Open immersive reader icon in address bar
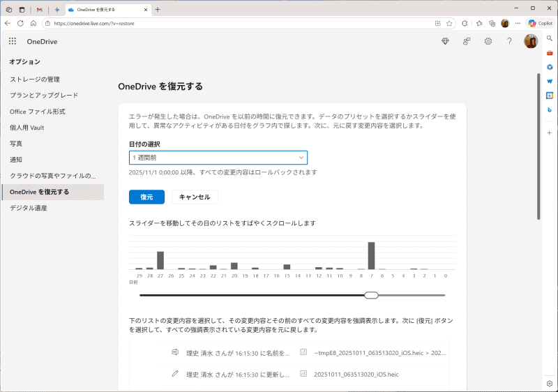The image size is (558, 392). pyautogui.click(x=438, y=24)
